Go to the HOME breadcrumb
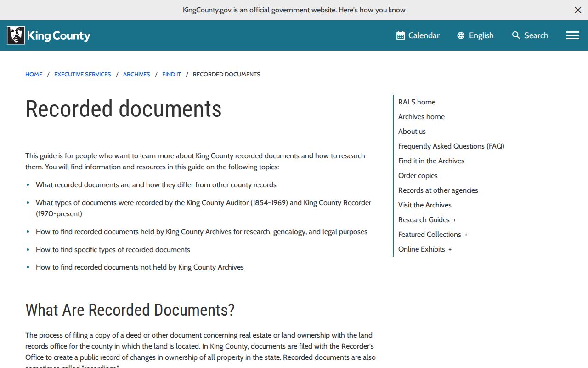Image resolution: width=588 pixels, height=368 pixels. click(x=34, y=74)
